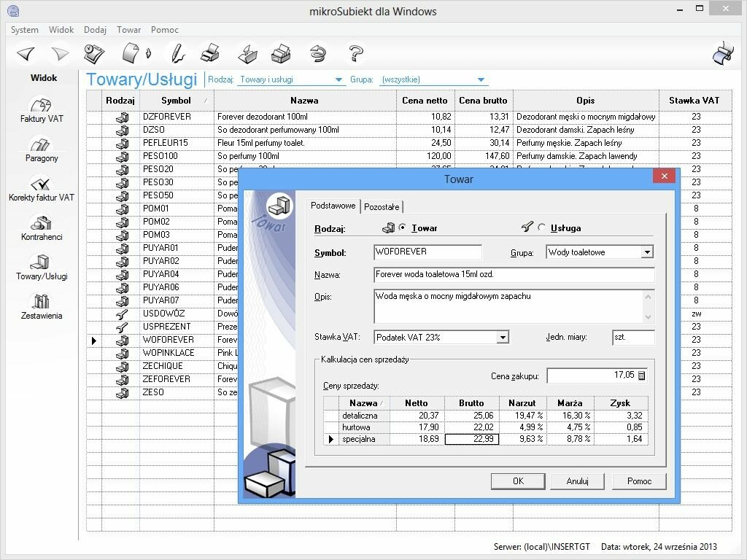Open the Stawka VAT dropdown

[x=504, y=337]
